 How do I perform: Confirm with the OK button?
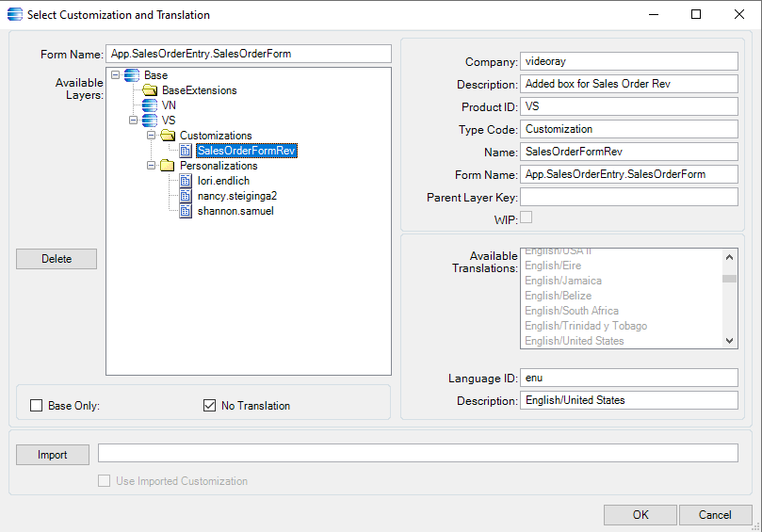coord(640,515)
